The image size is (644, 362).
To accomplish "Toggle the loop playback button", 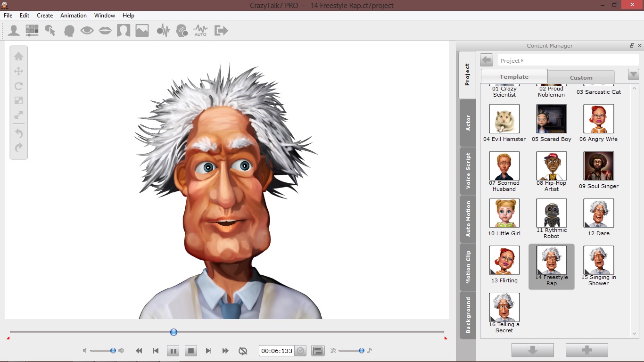I will click(243, 351).
